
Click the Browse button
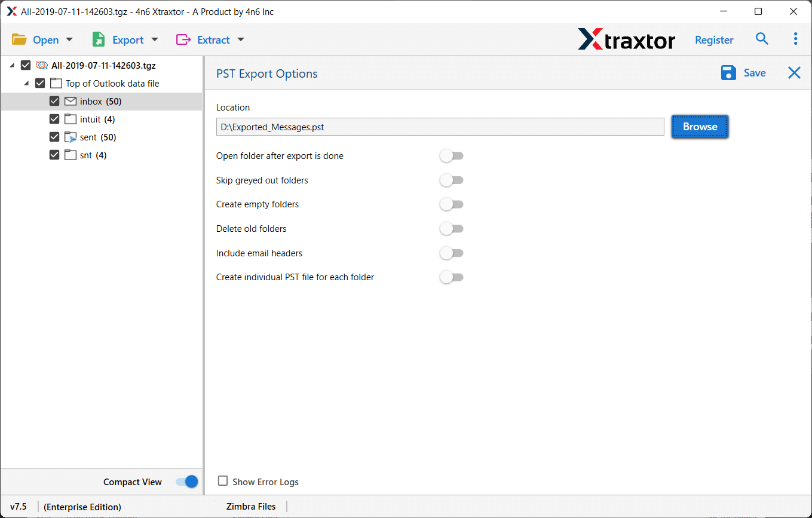pyautogui.click(x=700, y=127)
